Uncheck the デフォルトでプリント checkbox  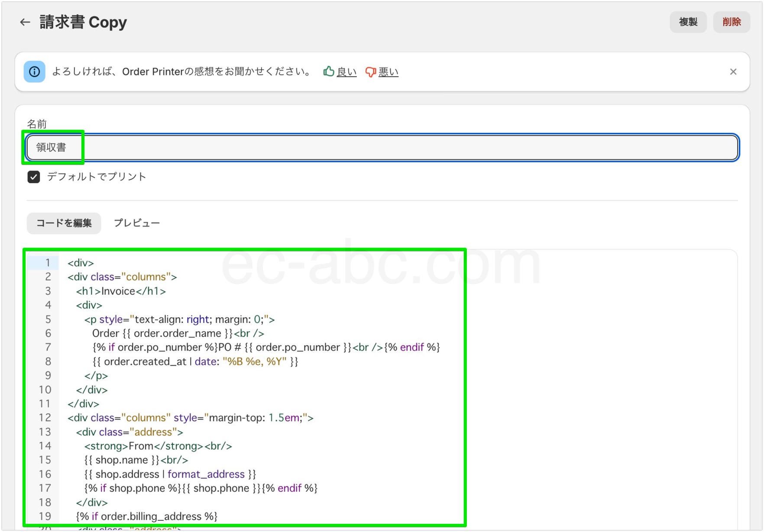point(34,177)
